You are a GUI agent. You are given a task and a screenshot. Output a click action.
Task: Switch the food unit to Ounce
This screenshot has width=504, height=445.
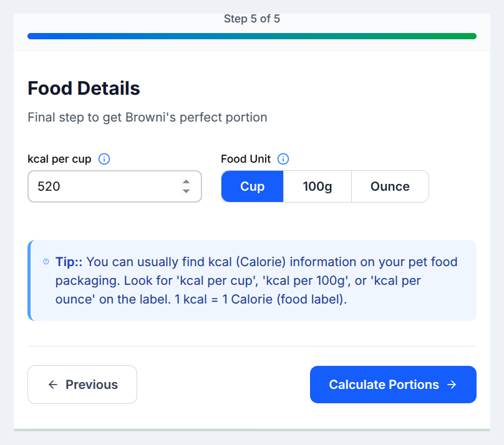390,186
